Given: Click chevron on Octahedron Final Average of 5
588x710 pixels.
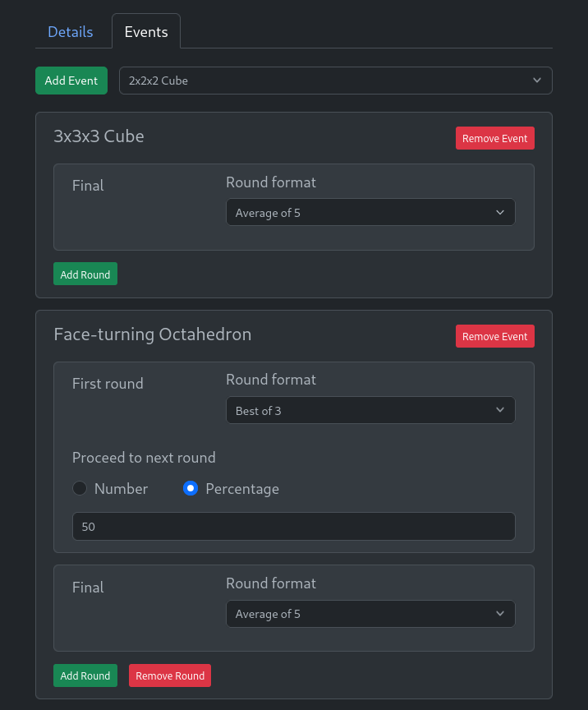Looking at the screenshot, I should point(500,614).
